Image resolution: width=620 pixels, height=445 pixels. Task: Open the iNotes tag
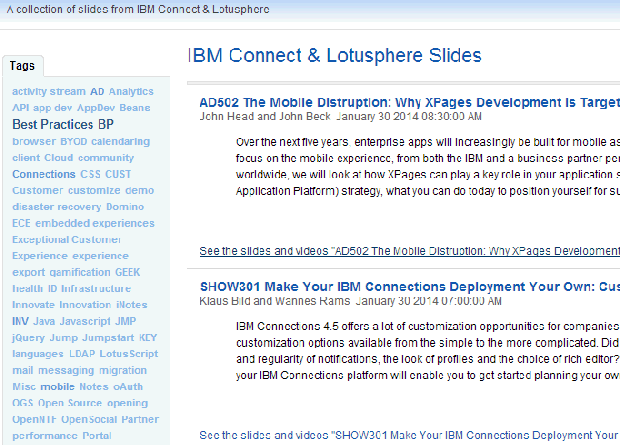pyautogui.click(x=132, y=305)
